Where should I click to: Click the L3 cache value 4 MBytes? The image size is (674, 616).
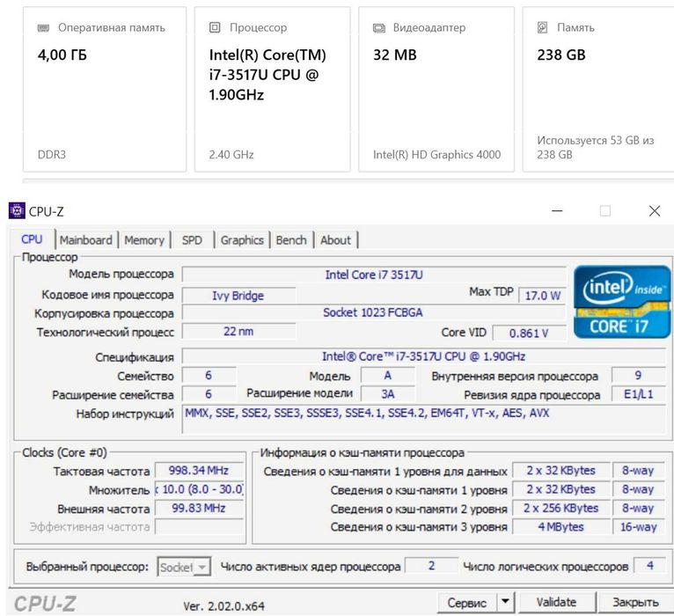pyautogui.click(x=561, y=527)
